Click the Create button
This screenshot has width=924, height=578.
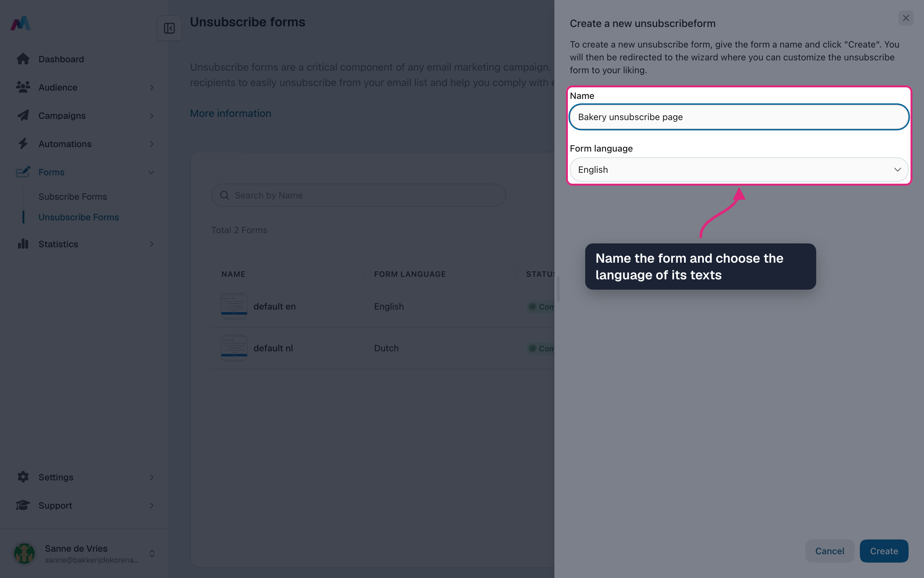click(884, 551)
